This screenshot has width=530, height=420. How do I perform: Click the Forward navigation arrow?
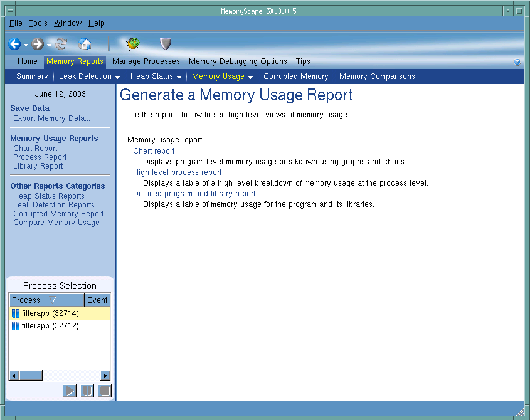tap(38, 44)
